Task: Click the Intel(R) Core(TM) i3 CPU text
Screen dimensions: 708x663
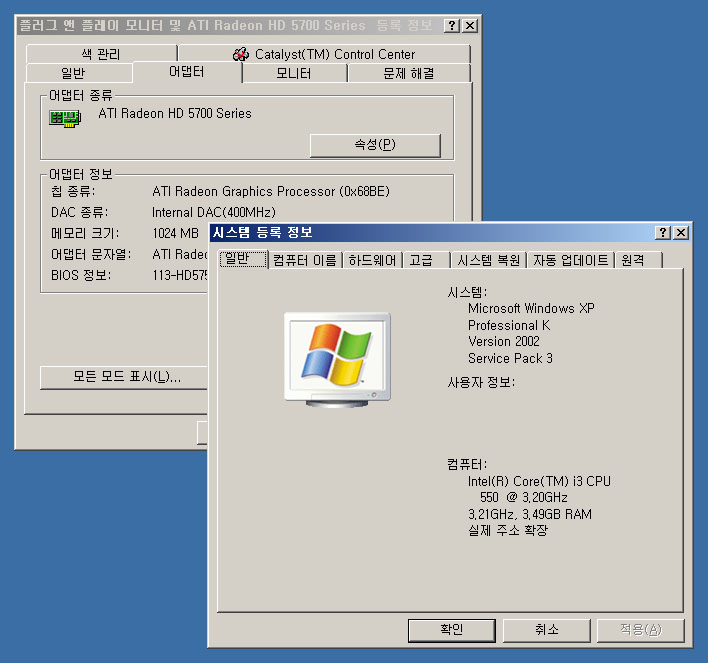Action: [539, 481]
